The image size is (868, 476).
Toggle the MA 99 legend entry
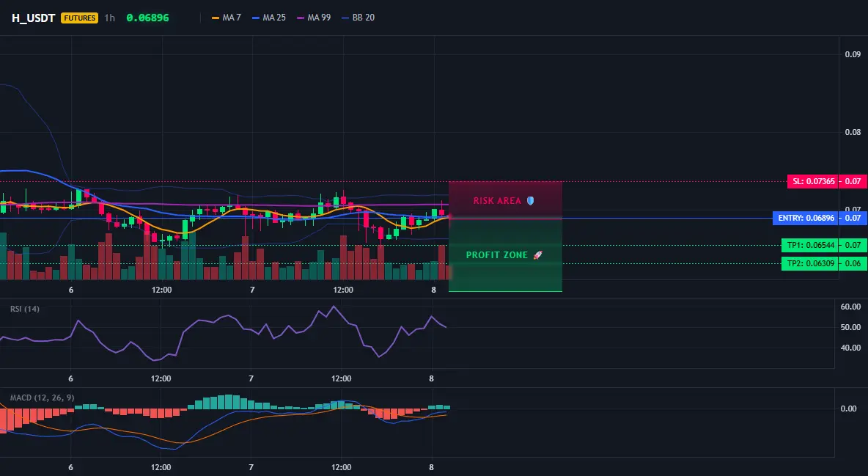(314, 18)
